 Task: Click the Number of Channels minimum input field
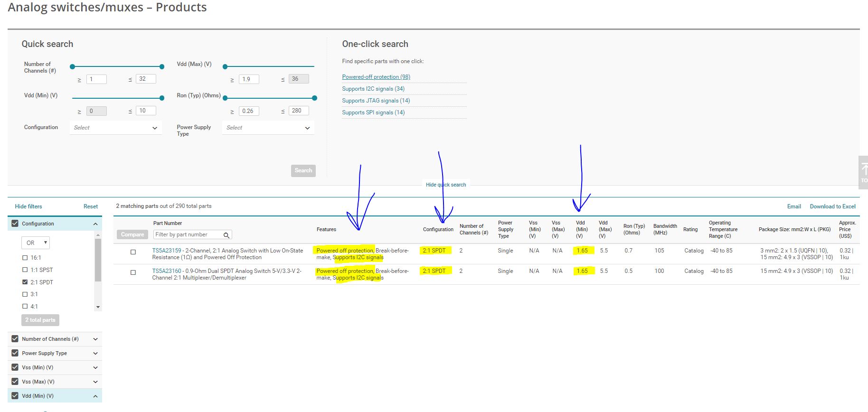click(x=96, y=79)
